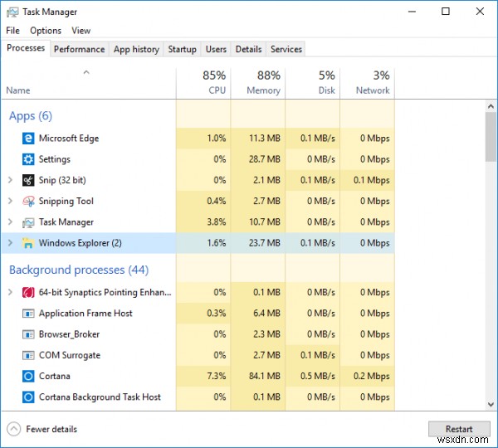Select the Application Frame Host name
Image resolution: width=498 pixels, height=448 pixels.
(x=85, y=314)
